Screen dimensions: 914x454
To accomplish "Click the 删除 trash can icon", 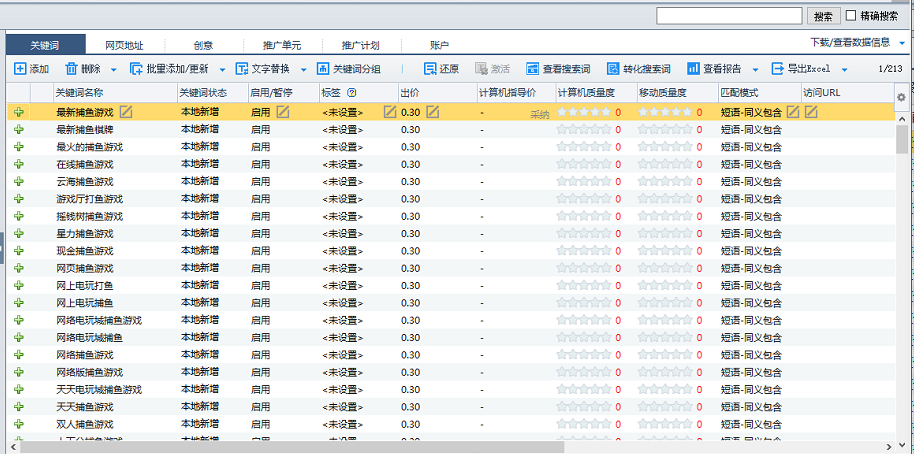I will click(71, 69).
